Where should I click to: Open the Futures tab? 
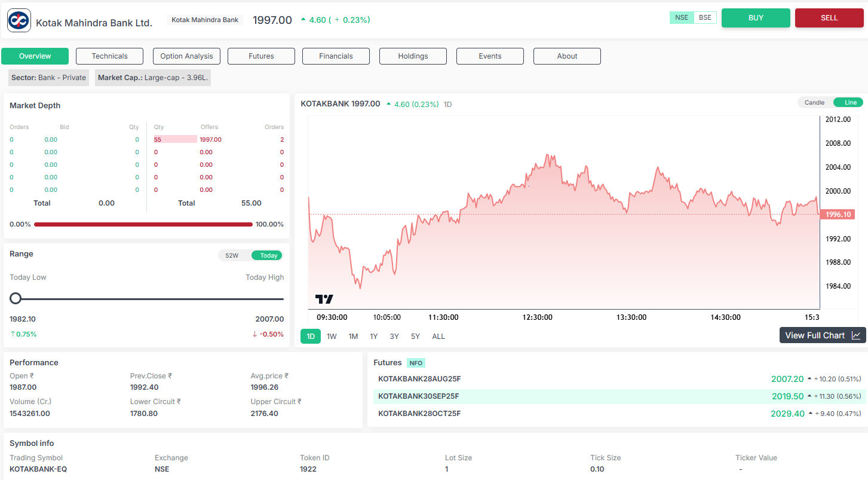[261, 56]
